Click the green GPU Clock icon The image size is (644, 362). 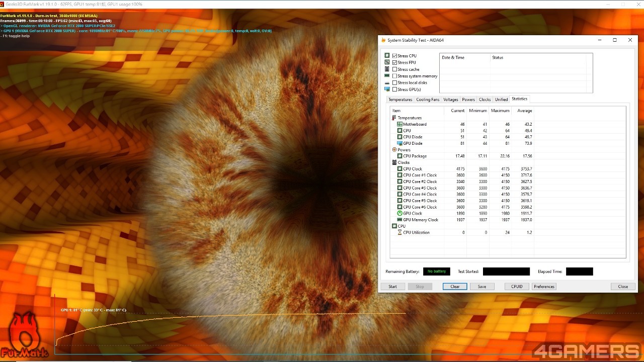pyautogui.click(x=400, y=213)
